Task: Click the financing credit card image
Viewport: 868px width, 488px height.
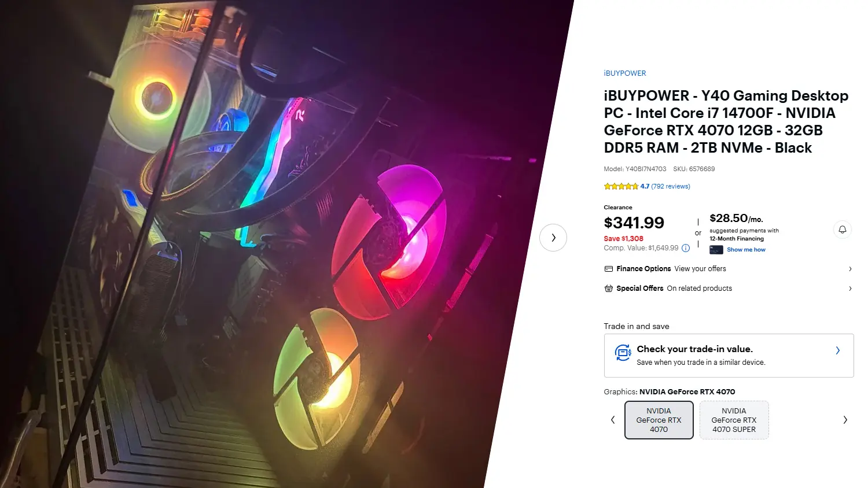Action: 716,250
